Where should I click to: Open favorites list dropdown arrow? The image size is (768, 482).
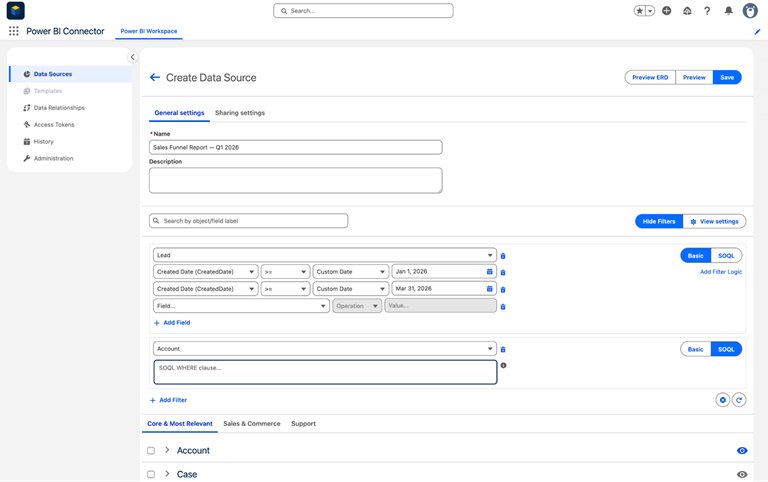click(650, 11)
